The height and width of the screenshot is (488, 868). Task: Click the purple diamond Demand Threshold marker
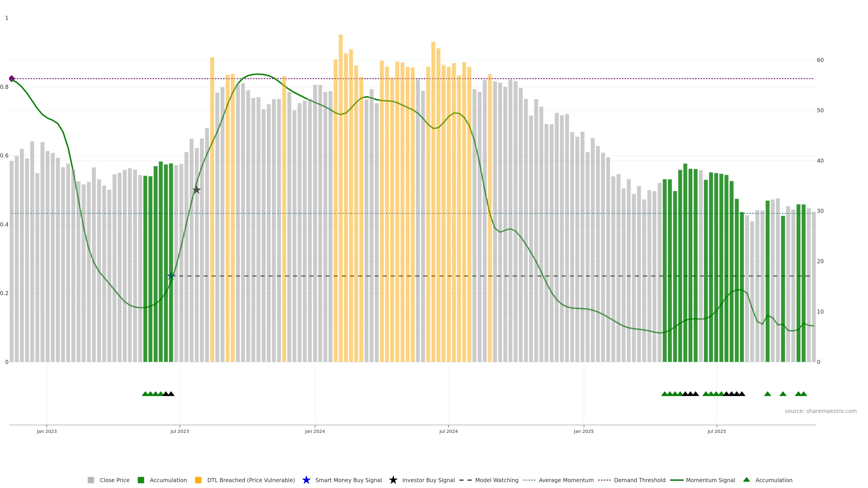click(12, 78)
